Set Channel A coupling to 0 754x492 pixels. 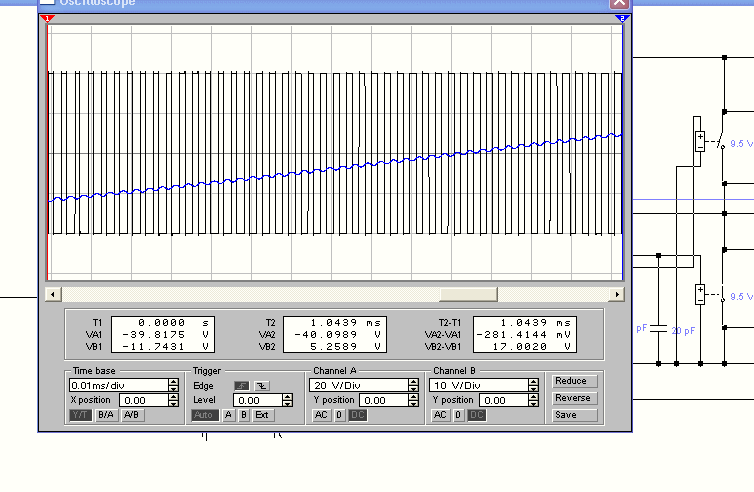(x=339, y=415)
